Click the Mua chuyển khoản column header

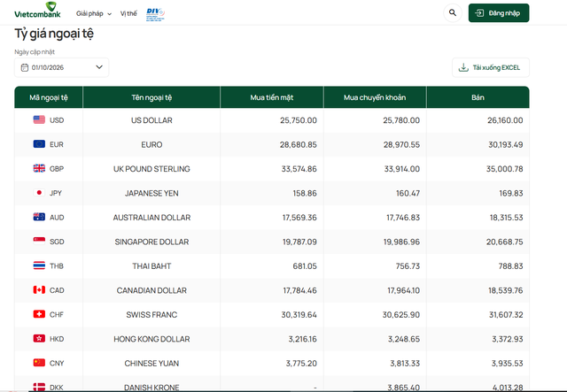point(375,97)
